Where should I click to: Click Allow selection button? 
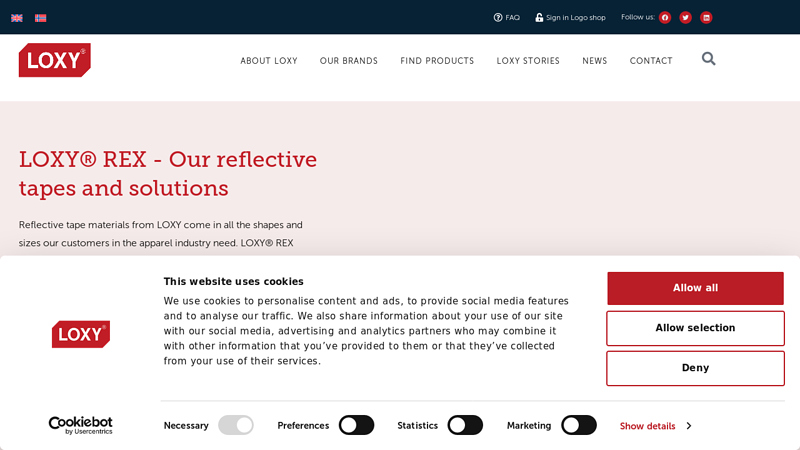(695, 328)
